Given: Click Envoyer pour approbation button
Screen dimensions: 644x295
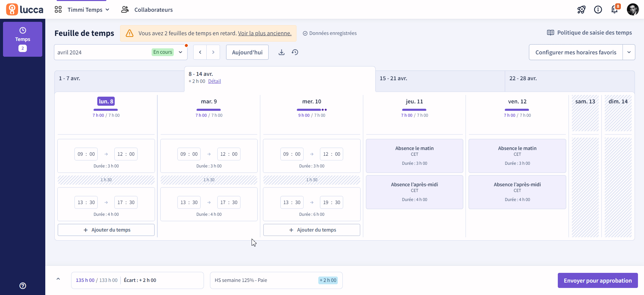Looking at the screenshot, I should (x=598, y=281).
